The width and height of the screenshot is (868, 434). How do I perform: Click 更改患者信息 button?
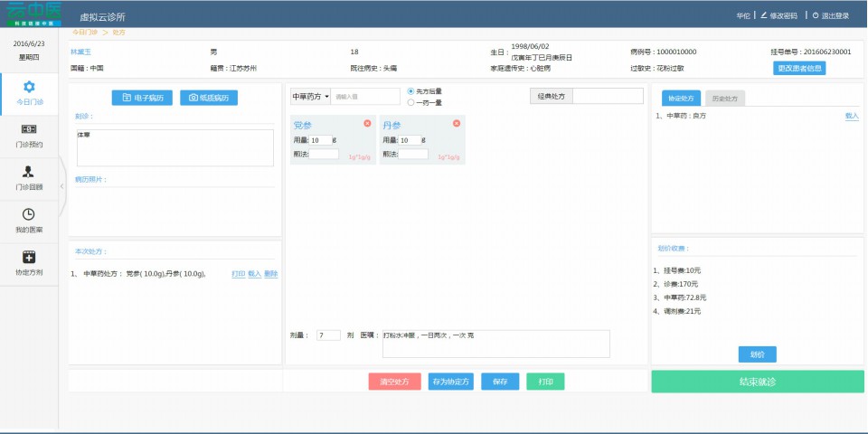[x=799, y=68]
